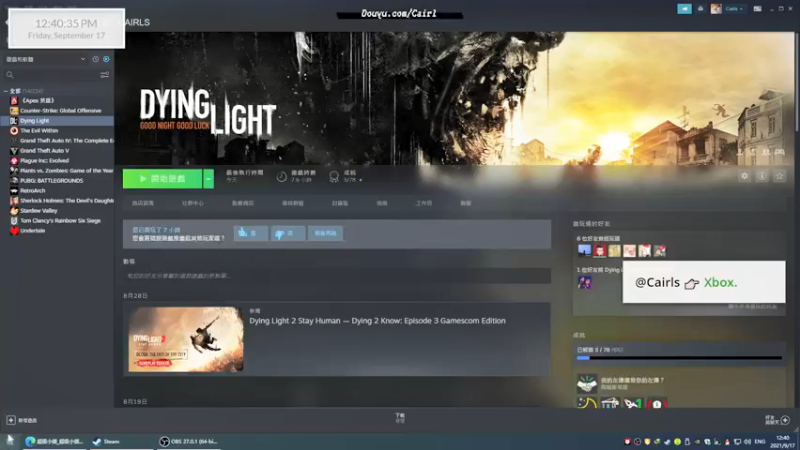The width and height of the screenshot is (800, 450).
Task: Open friends and chat plus icon
Action: [x=785, y=420]
